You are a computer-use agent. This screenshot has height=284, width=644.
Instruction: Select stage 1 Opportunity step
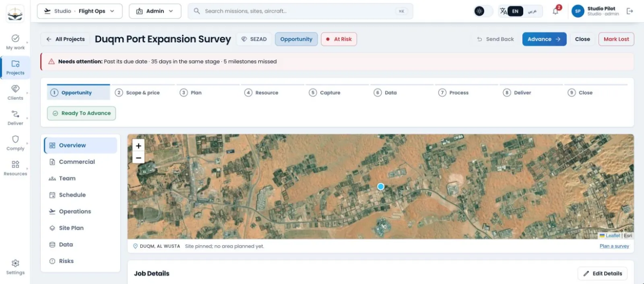pyautogui.click(x=78, y=92)
